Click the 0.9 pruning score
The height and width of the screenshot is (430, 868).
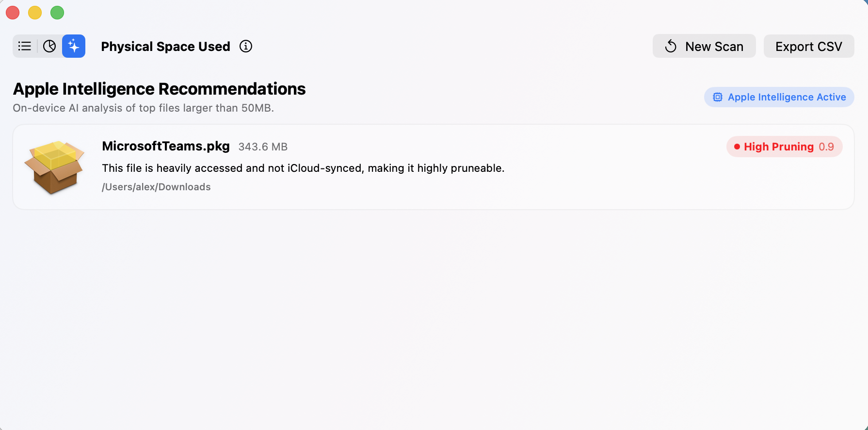(x=826, y=147)
